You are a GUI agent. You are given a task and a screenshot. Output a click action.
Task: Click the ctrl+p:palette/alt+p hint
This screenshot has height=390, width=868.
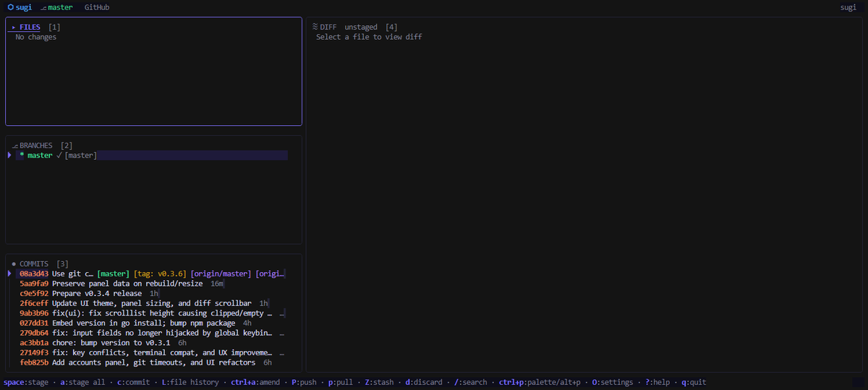(x=540, y=382)
